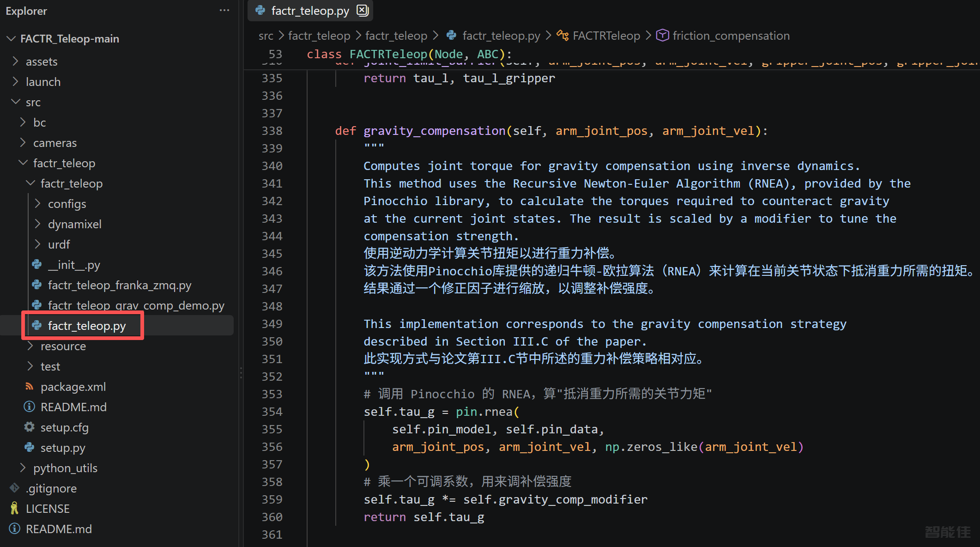The image size is (980, 547).
Task: Click gravity_compensation function name on line 338
Action: point(435,131)
